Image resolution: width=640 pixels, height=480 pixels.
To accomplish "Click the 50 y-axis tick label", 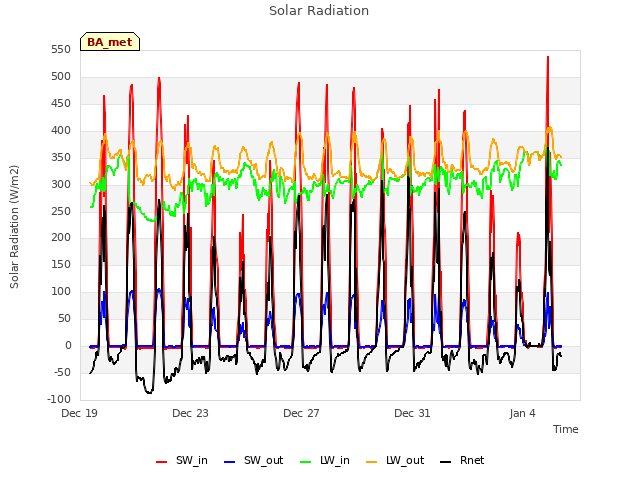I will tap(64, 319).
